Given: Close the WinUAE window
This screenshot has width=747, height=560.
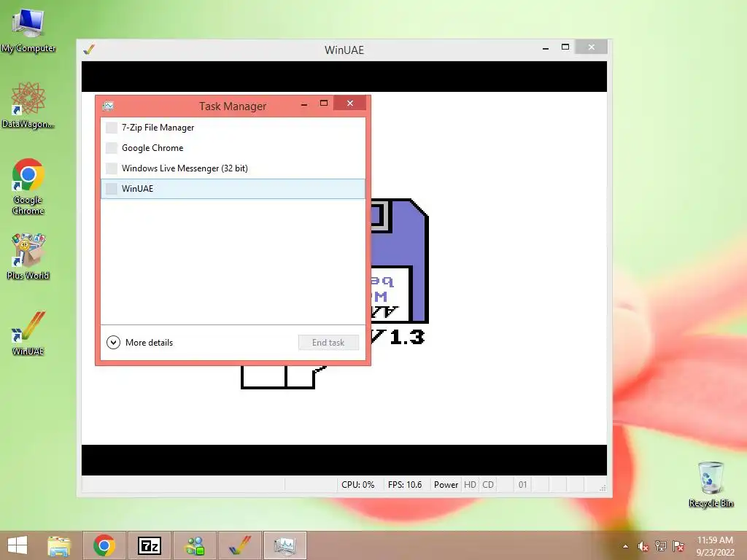Looking at the screenshot, I should click(591, 47).
